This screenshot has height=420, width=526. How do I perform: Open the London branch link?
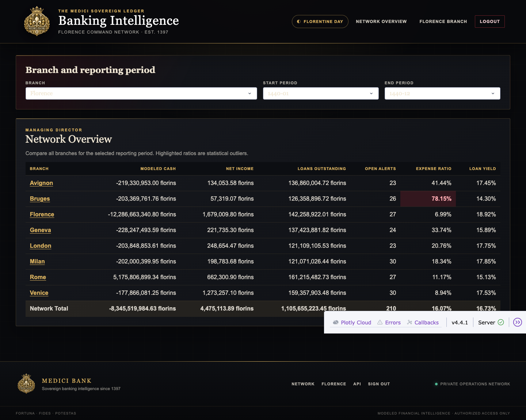[x=41, y=246]
